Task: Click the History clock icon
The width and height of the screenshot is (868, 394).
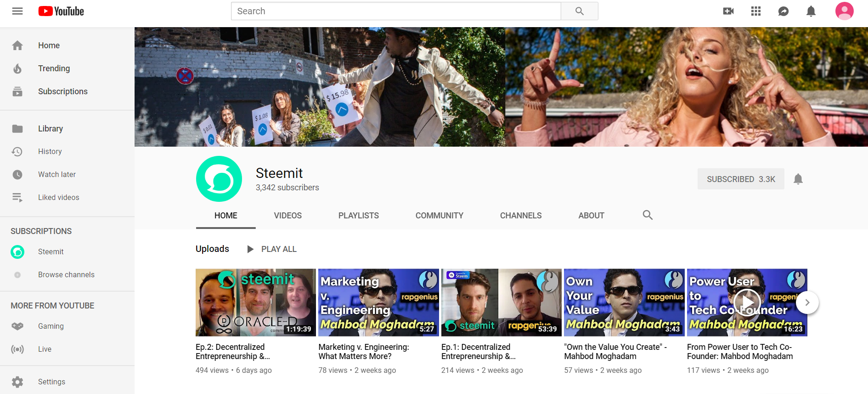Action: (17, 151)
